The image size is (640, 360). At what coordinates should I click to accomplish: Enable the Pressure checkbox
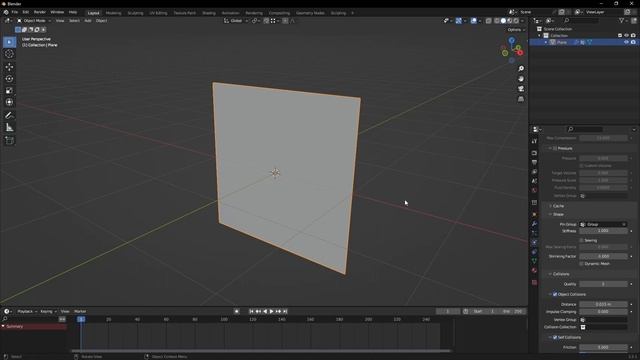(x=555, y=149)
